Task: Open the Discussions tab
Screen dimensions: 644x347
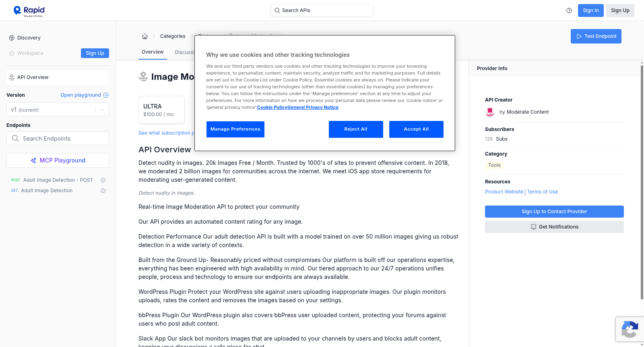Action: (184, 52)
